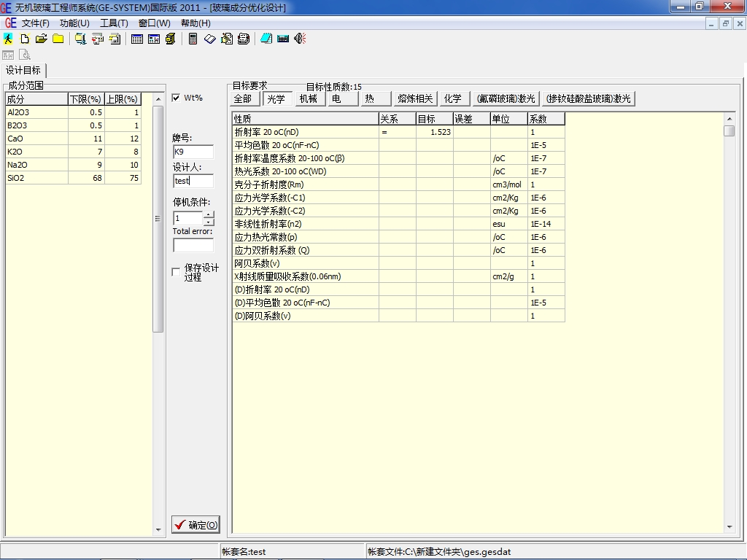Enable the 保存设计过程 checkbox
The image size is (747, 560).
[x=176, y=272]
